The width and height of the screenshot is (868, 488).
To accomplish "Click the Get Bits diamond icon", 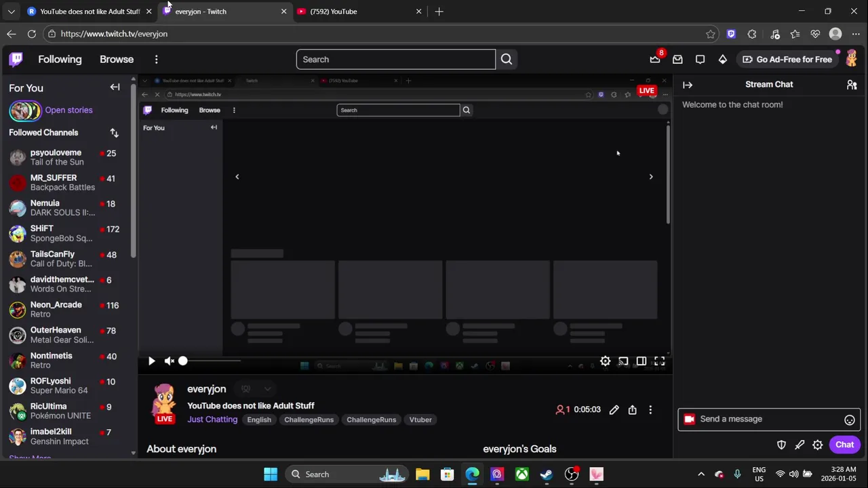I will click(x=723, y=59).
